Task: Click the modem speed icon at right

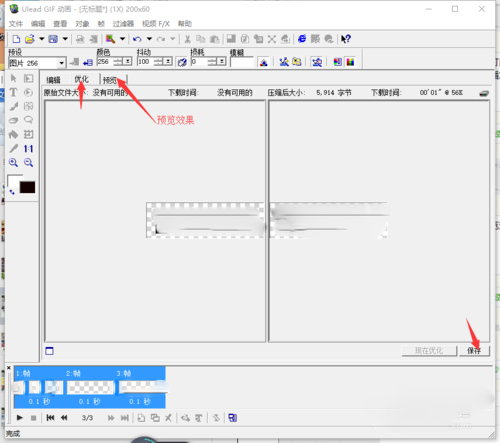Action: (484, 94)
